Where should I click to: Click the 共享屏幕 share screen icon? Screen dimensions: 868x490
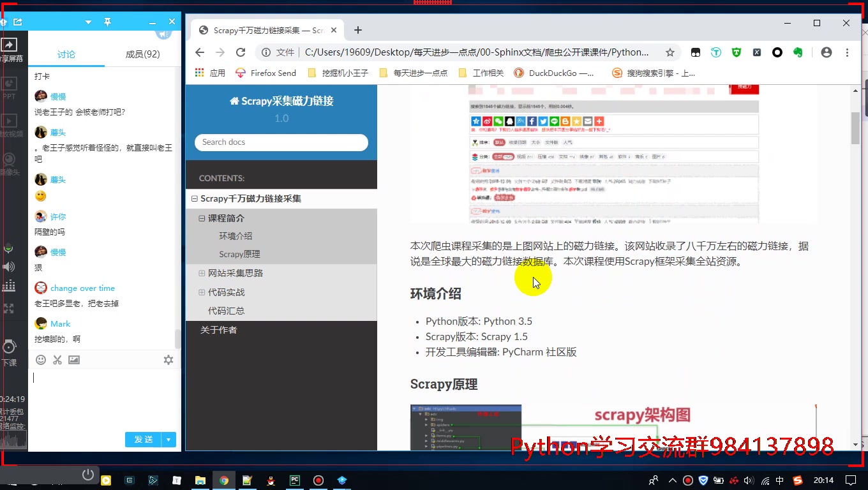[9, 45]
